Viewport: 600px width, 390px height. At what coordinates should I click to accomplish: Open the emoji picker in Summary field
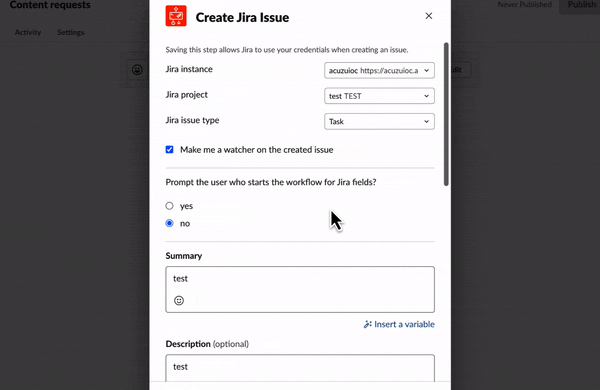click(x=179, y=300)
